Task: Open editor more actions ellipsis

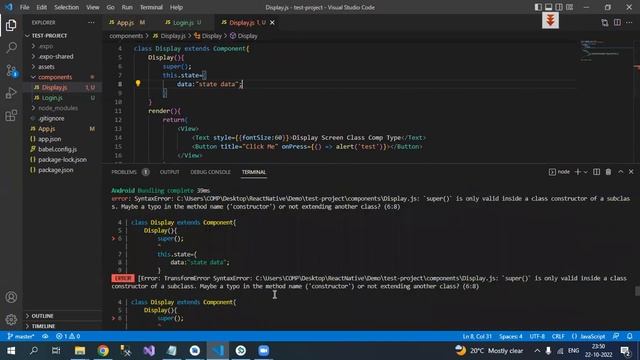Action: [629, 22]
